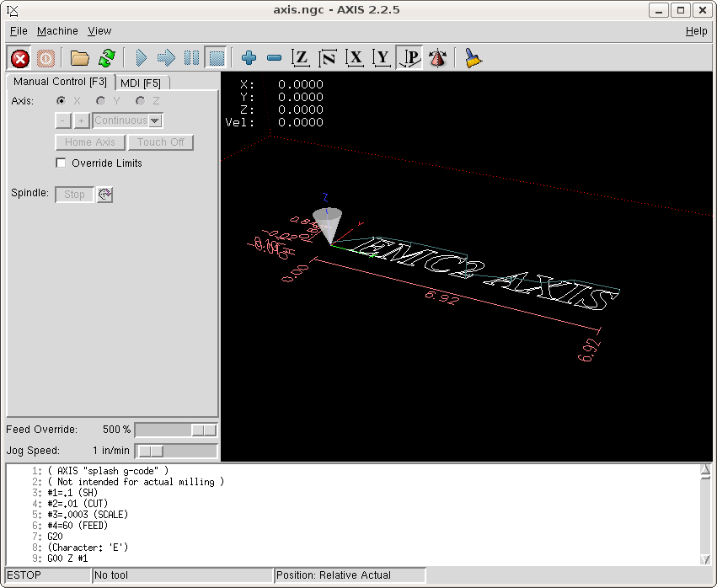Click the spindle Stop button

click(x=74, y=195)
